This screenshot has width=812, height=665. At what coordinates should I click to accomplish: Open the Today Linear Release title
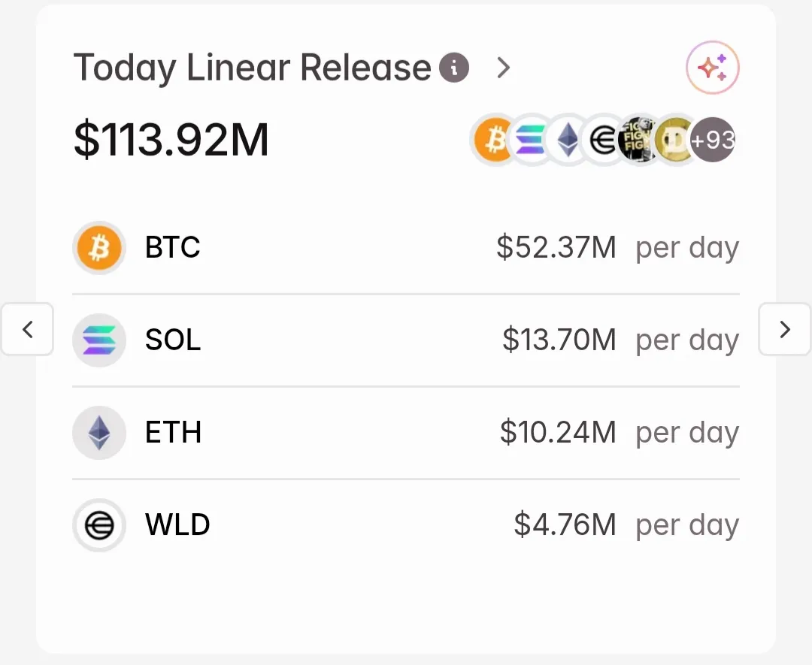pos(252,68)
